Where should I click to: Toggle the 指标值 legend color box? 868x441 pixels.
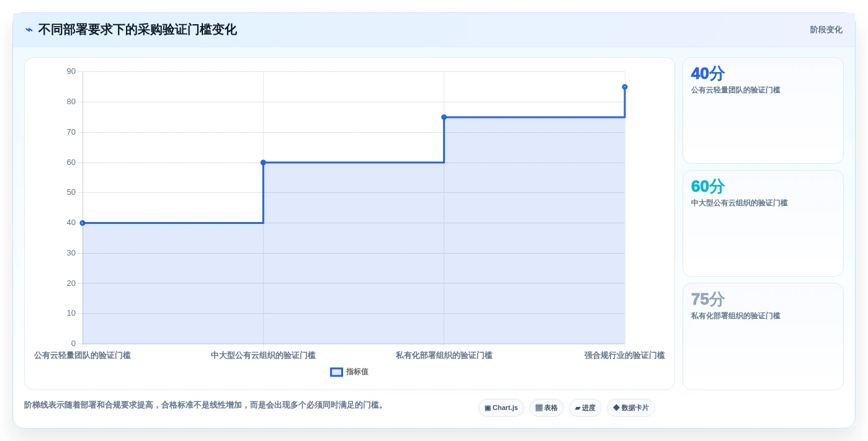[x=336, y=372]
